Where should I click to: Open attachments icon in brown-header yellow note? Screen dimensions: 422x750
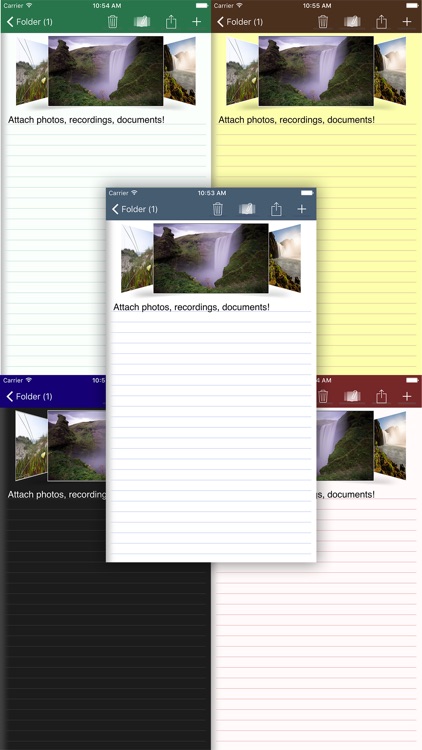[x=352, y=22]
